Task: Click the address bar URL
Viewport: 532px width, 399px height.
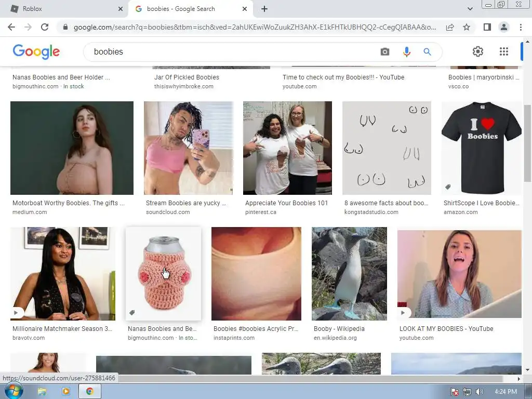Action: tap(255, 27)
